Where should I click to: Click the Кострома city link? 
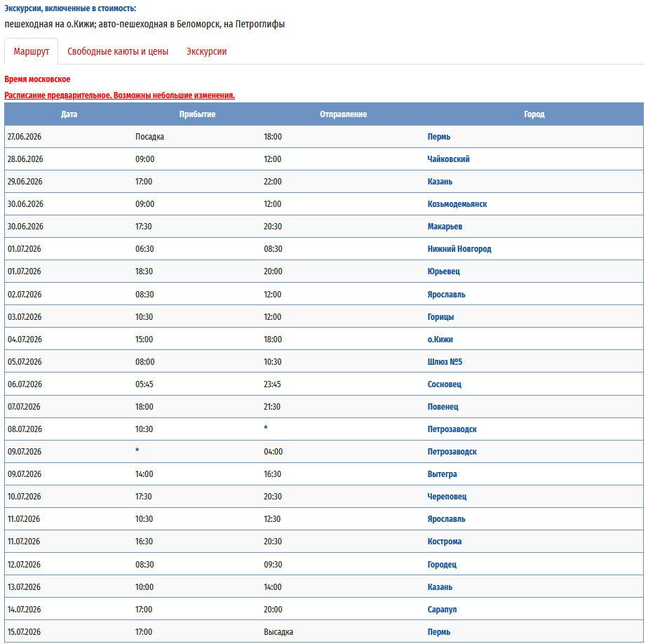444,542
